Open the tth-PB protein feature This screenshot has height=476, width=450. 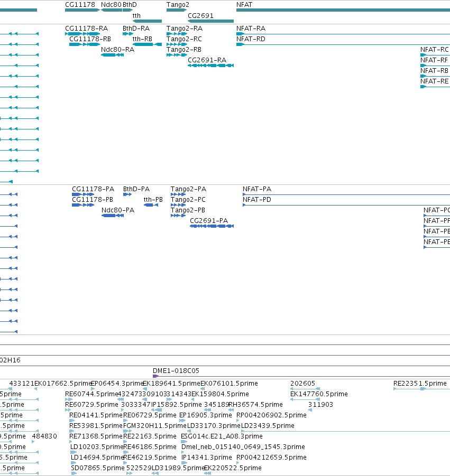click(151, 205)
